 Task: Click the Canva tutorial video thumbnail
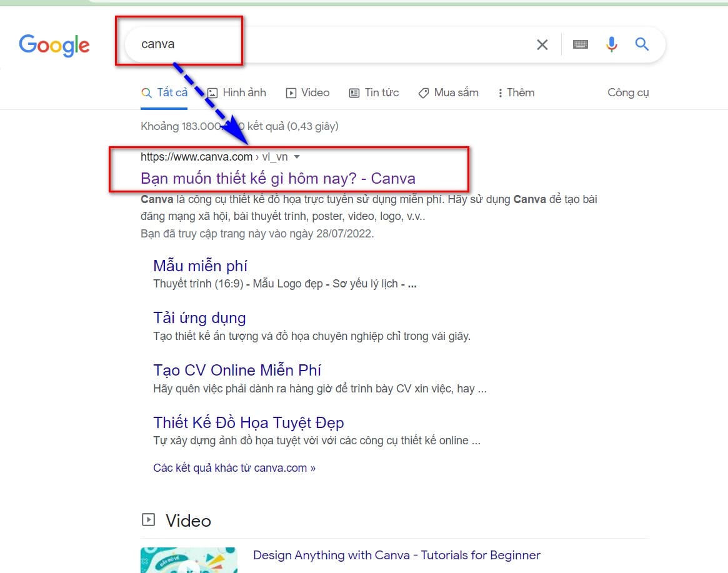[189, 560]
